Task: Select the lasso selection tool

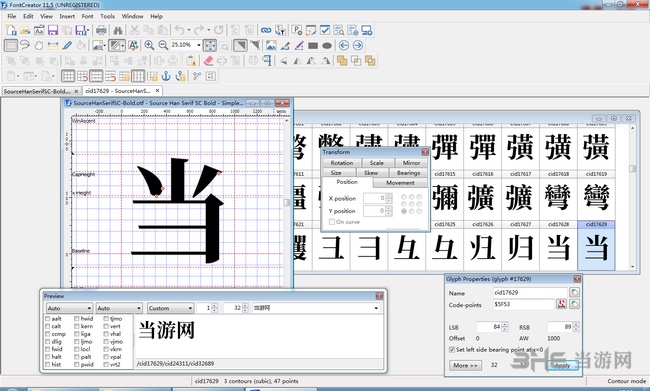Action: [25, 45]
